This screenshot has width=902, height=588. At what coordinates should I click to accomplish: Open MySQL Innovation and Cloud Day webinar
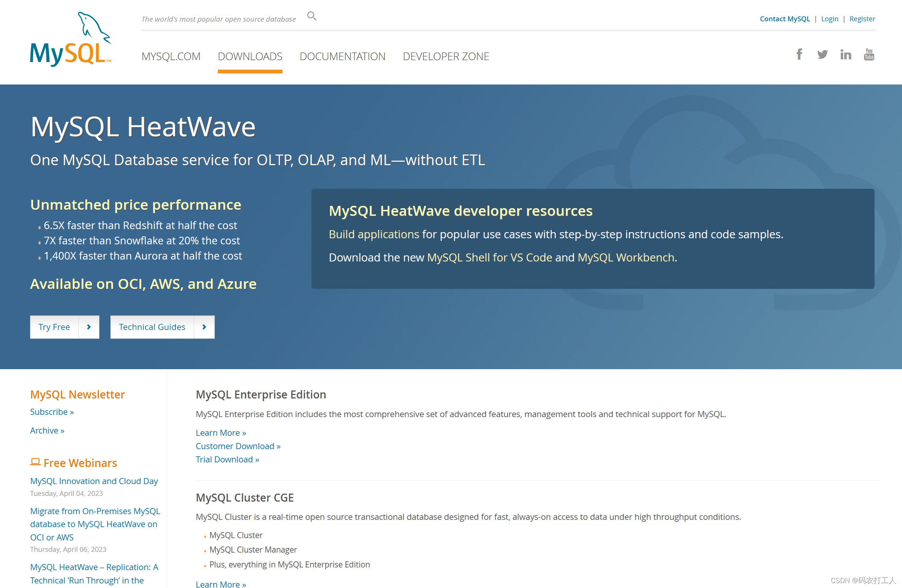(94, 481)
